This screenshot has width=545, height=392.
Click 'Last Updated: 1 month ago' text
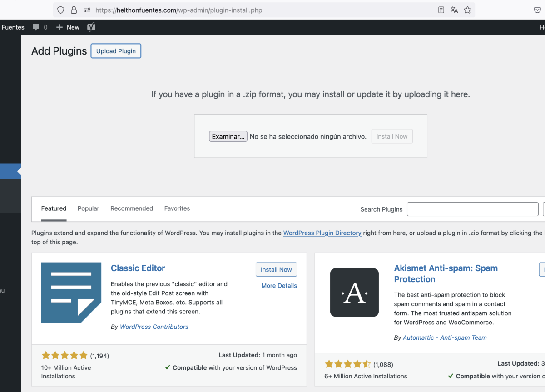coord(258,355)
